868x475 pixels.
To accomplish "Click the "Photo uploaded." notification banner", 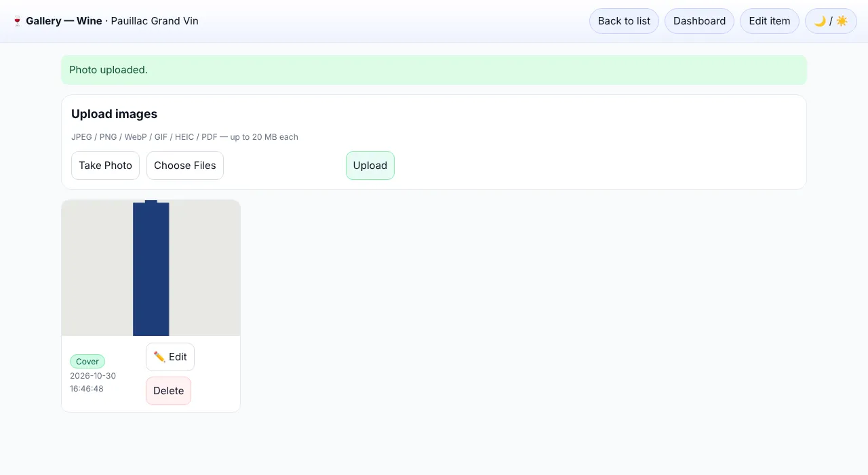I will click(434, 70).
